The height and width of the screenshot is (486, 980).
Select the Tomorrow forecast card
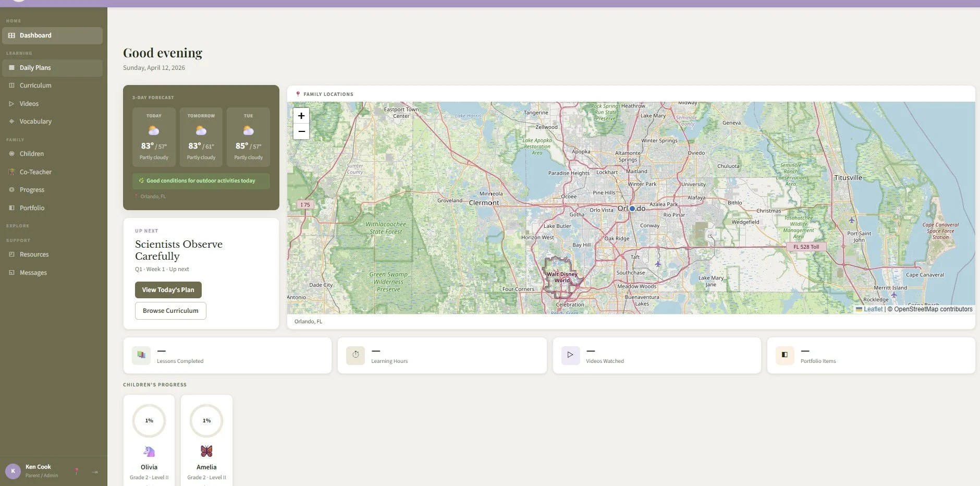pyautogui.click(x=201, y=137)
